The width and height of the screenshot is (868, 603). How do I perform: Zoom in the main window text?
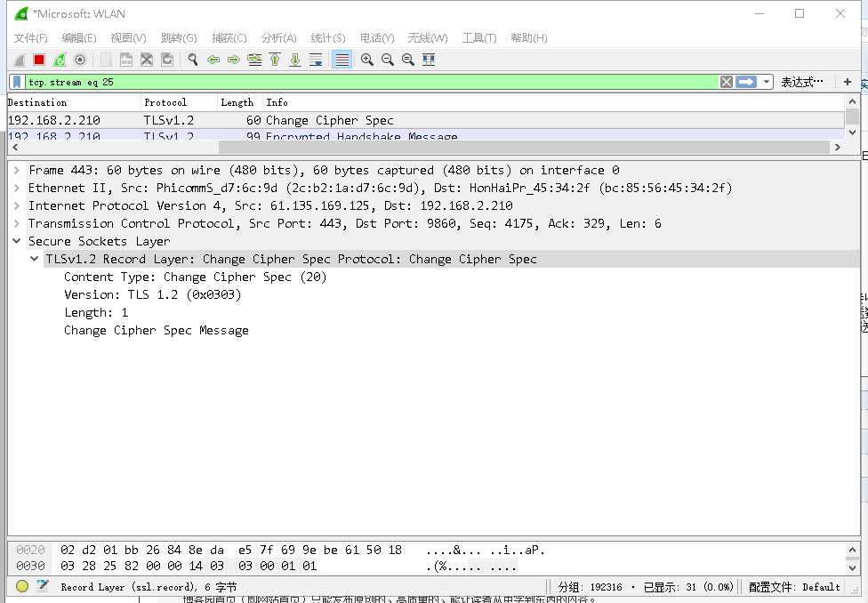coord(366,60)
